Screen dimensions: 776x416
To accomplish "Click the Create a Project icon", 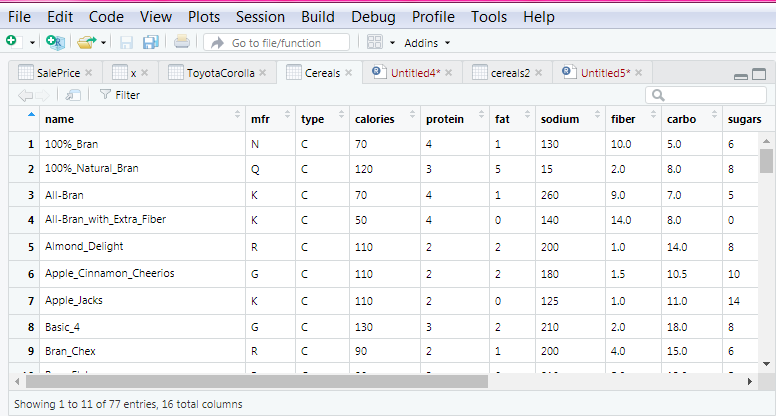I will (55, 42).
